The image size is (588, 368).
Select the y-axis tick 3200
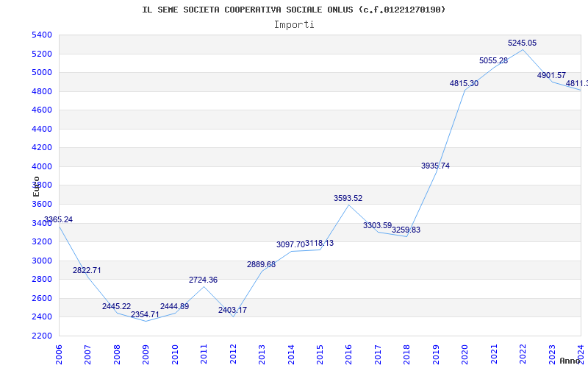[42, 241]
